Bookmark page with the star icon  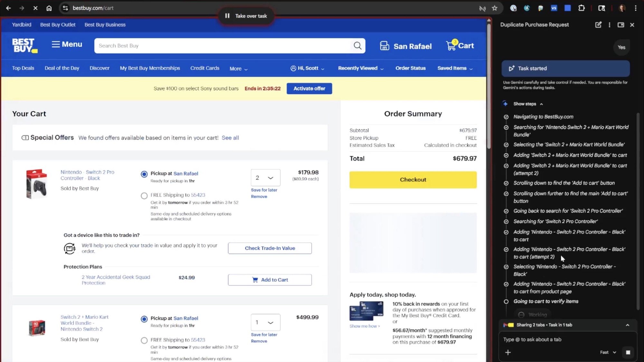click(495, 8)
